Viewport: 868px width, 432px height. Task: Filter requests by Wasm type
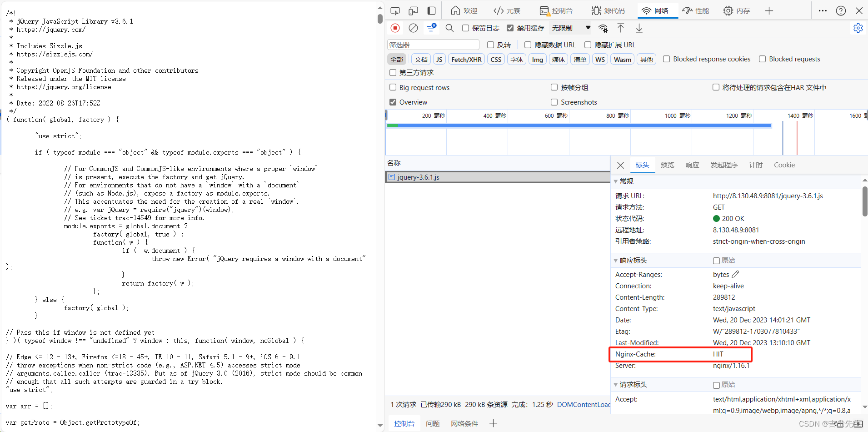coord(622,59)
